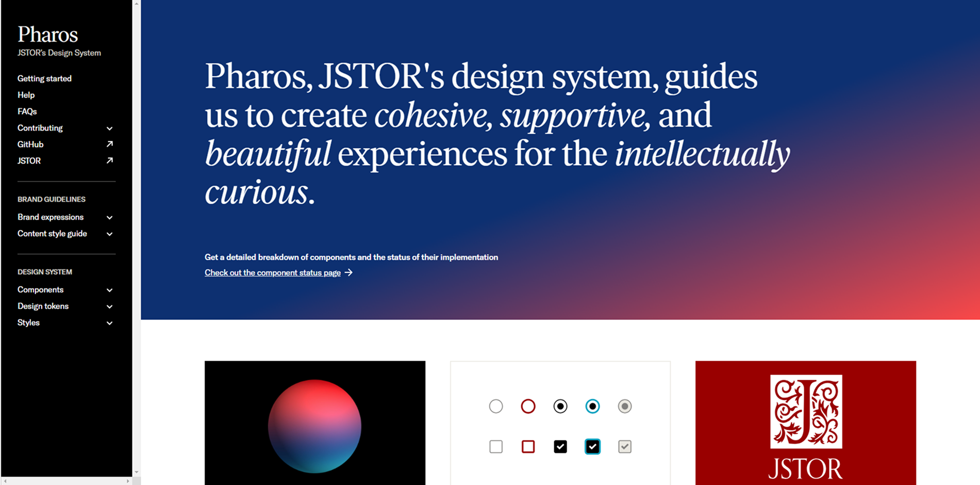Viewport: 980px width, 485px height.
Task: Expand the Brand expressions chevron
Action: tap(109, 218)
